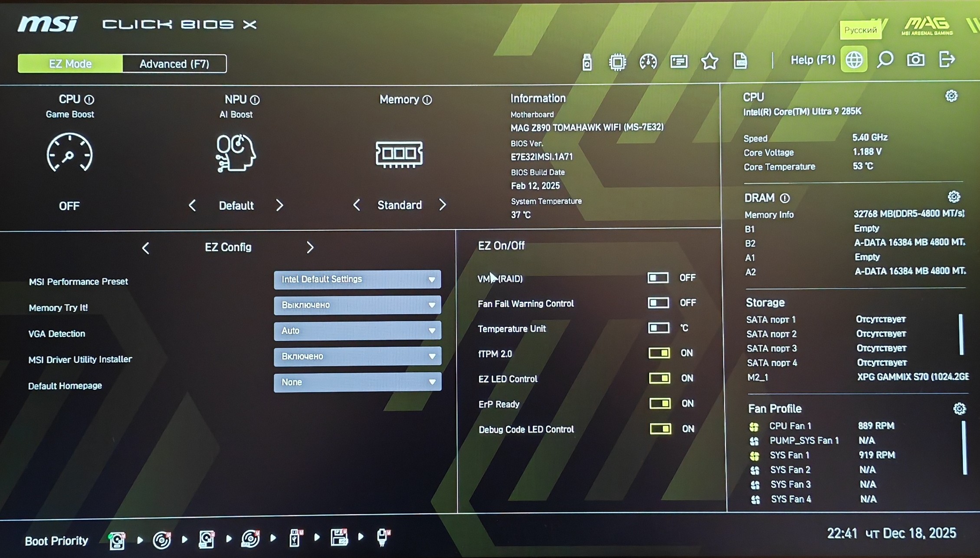Toggle the EZ LED Control switch
This screenshot has width=980, height=558.
659,378
